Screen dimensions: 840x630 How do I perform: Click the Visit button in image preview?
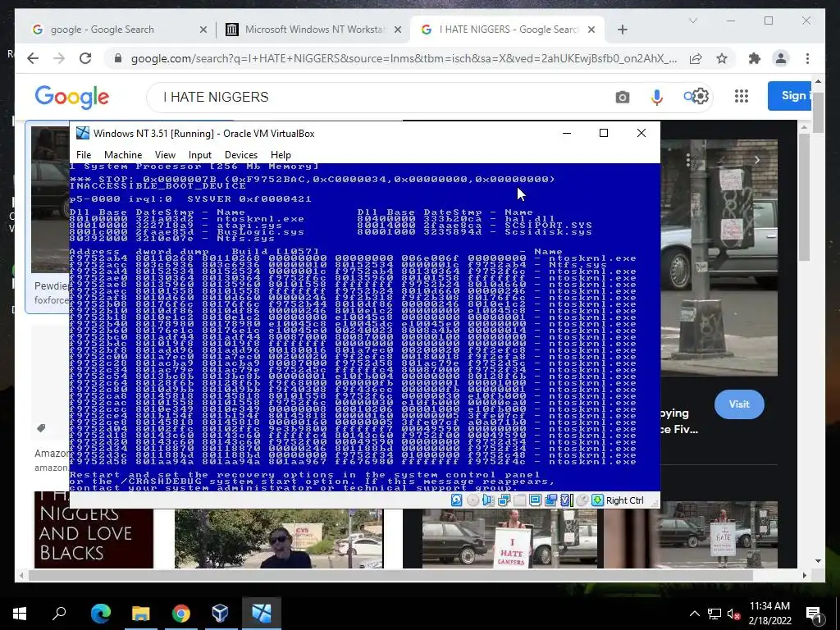click(x=739, y=404)
